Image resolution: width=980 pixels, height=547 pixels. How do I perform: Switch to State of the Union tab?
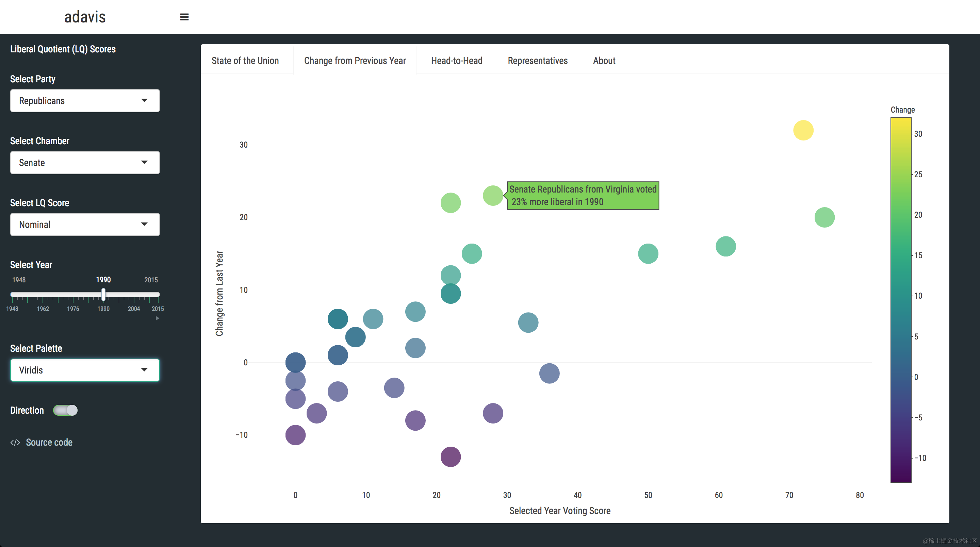click(x=245, y=61)
